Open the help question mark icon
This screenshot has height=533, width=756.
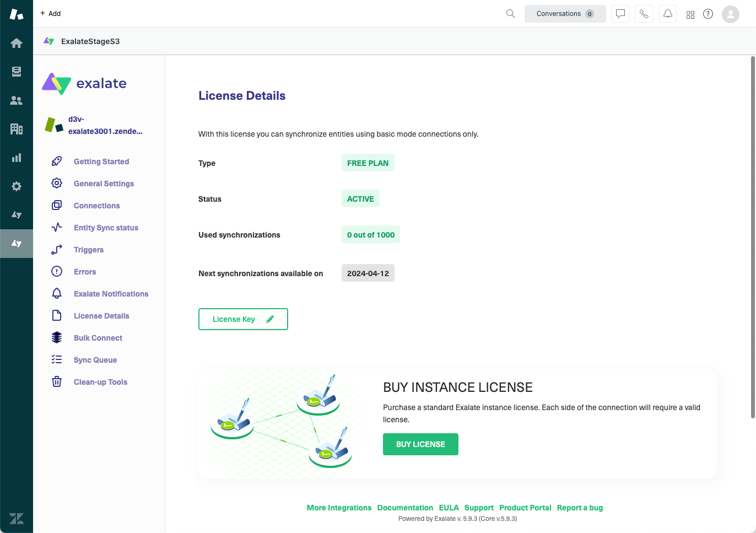click(x=708, y=14)
